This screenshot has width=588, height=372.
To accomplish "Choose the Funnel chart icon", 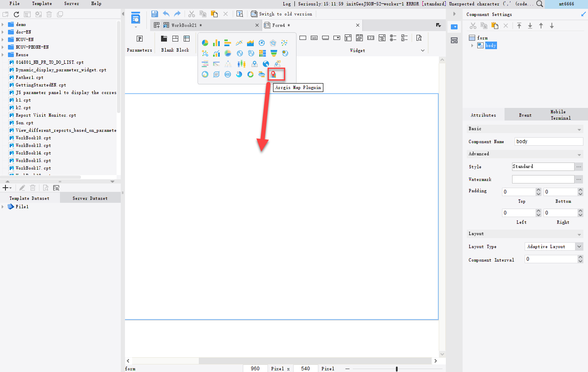I will click(273, 53).
